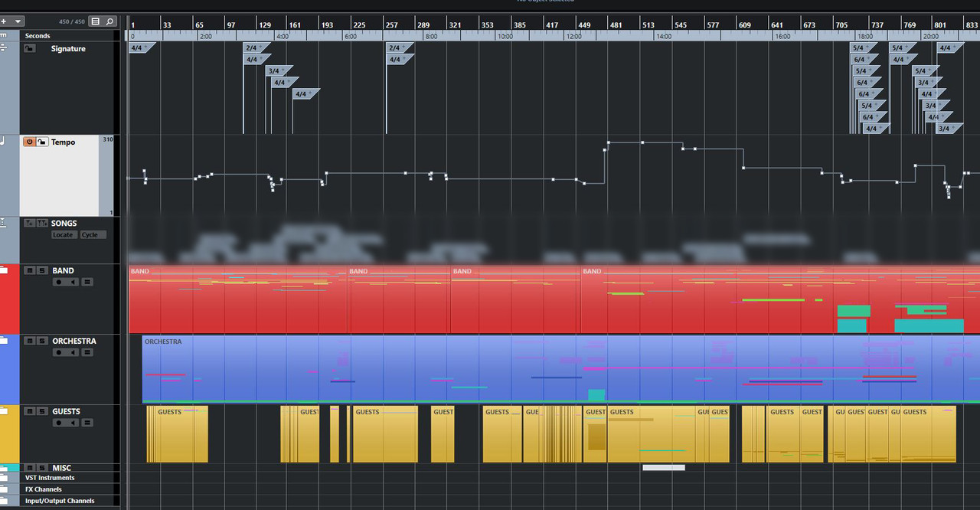Click the tempo point at the curve's peak start
The width and height of the screenshot is (980, 510).
point(608,142)
